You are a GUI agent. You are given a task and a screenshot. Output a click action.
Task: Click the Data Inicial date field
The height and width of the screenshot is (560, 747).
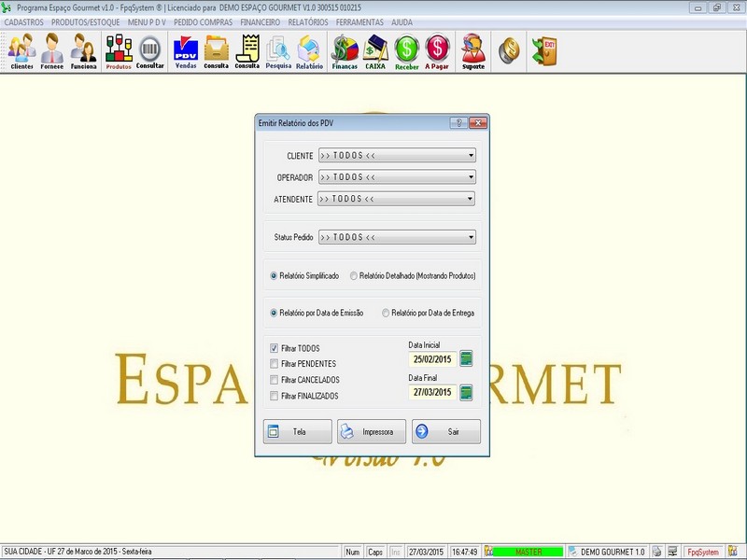click(432, 359)
